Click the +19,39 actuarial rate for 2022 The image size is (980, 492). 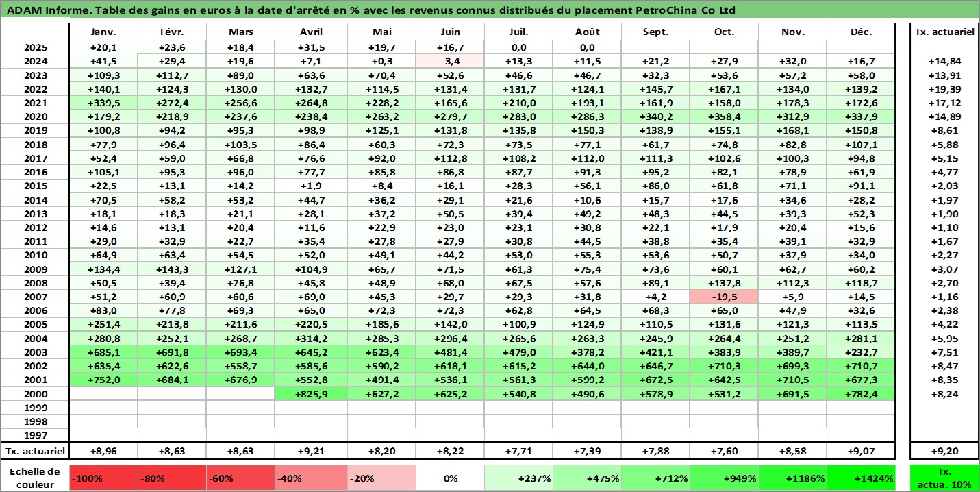(x=944, y=89)
